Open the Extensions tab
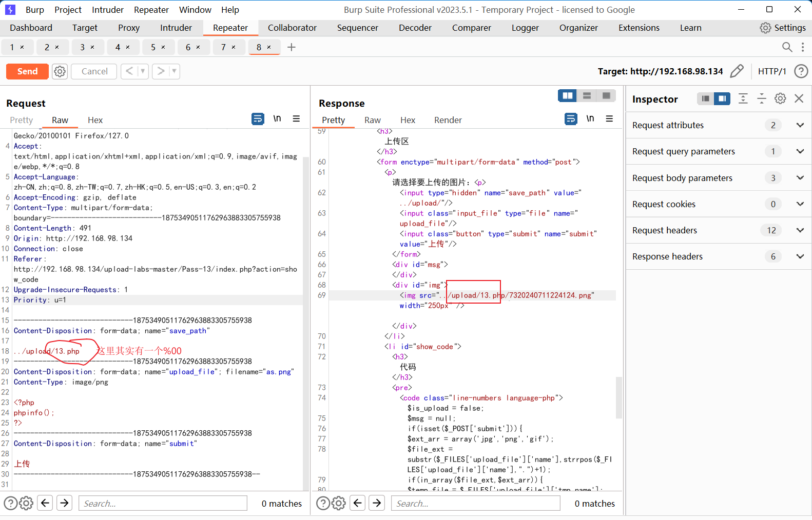The width and height of the screenshot is (812, 520). tap(639, 28)
